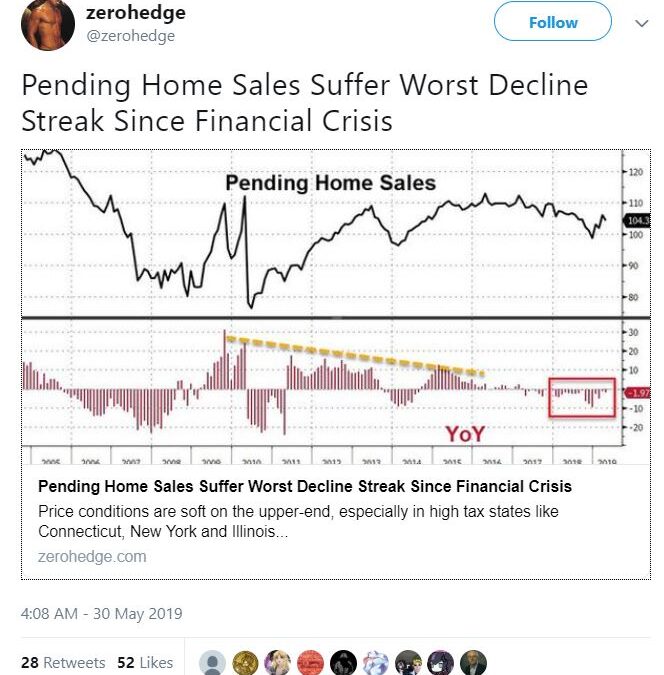Open the black hooded figure avatar
Viewport: 664px width, 675px height.
tap(343, 663)
